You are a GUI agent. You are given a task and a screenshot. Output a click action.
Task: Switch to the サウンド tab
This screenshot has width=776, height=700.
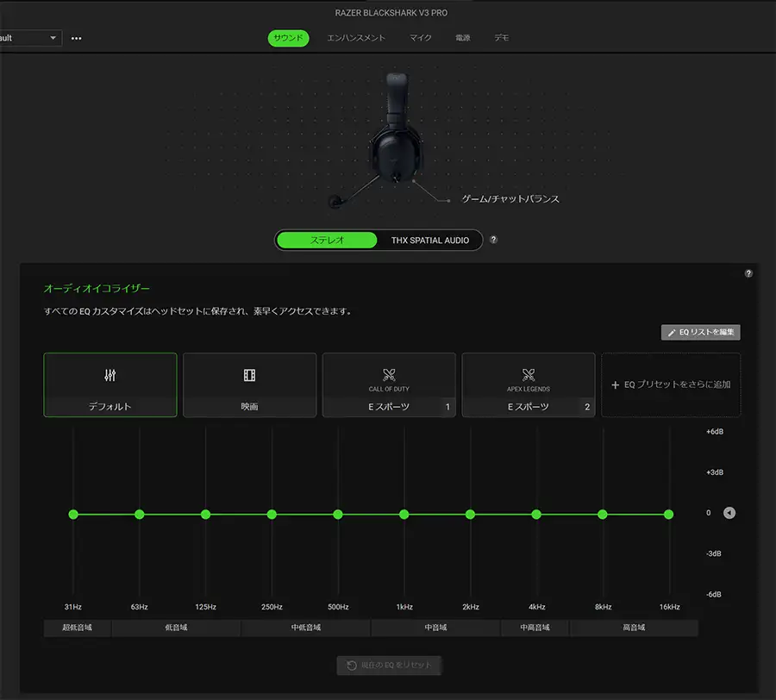(x=288, y=38)
